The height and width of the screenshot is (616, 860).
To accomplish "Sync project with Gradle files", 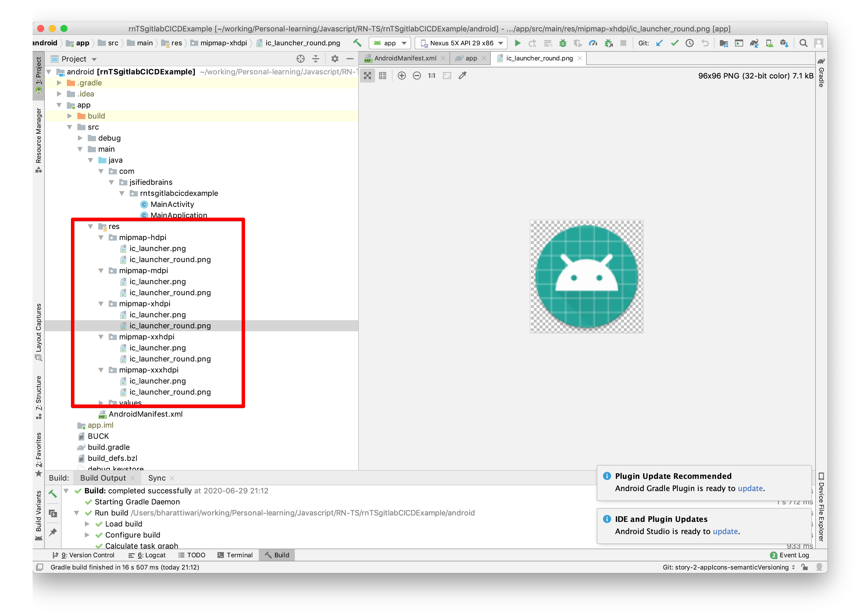I will (754, 43).
